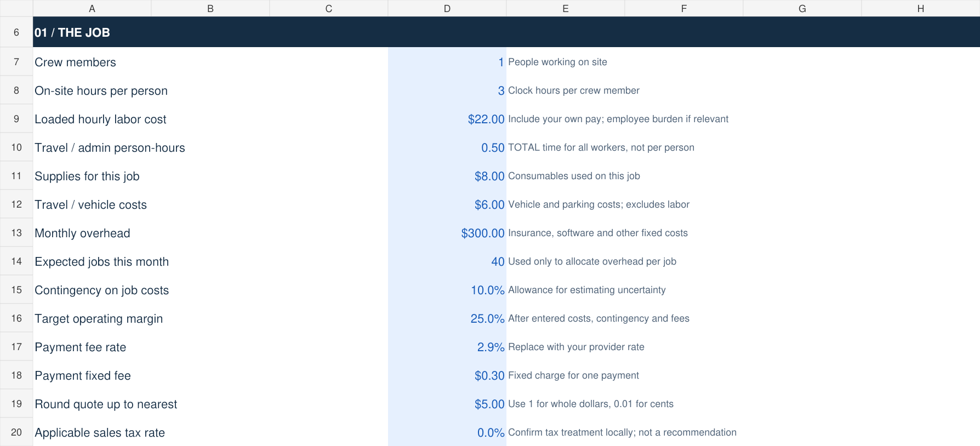This screenshot has width=980, height=446.
Task: Click the on-site hours value 3
Action: pos(447,90)
